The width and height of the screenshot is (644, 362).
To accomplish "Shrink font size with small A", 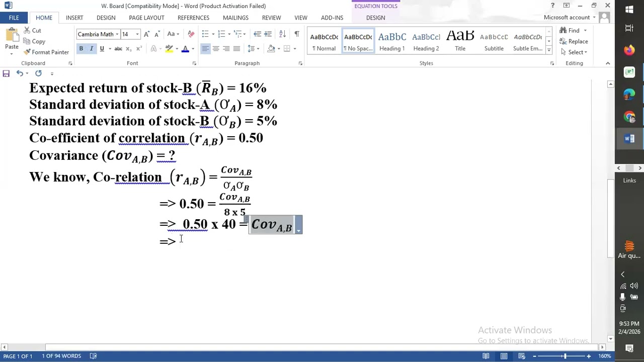I will [157, 34].
